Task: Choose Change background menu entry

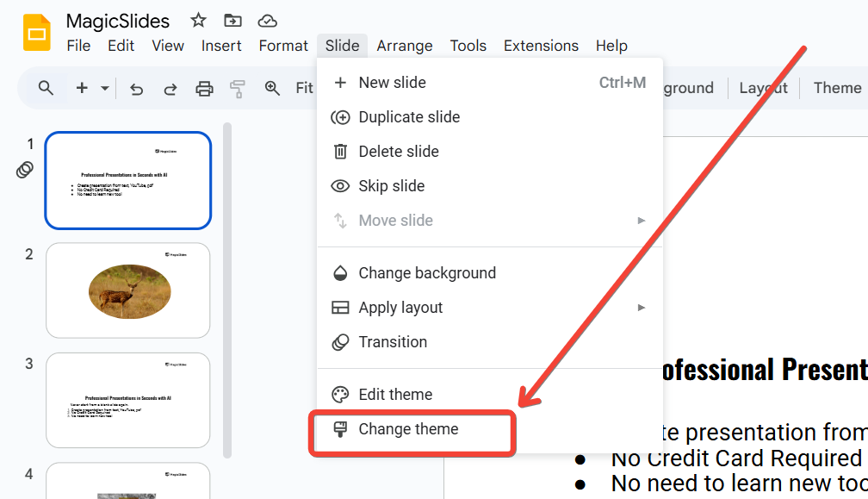Action: (490, 273)
